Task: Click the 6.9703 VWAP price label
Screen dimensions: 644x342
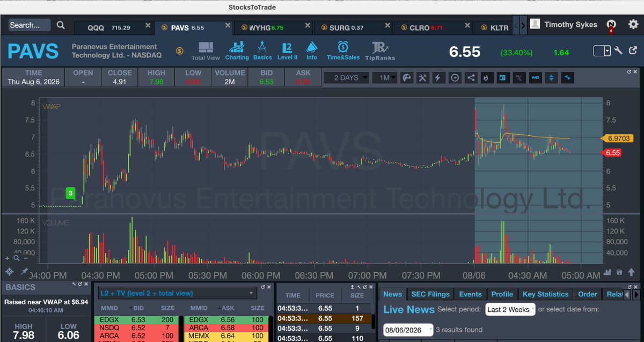Action: click(619, 138)
